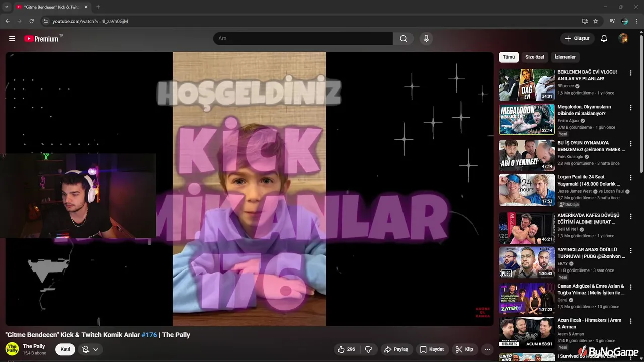Open the tab search dropdown arrow
This screenshot has width=644, height=362.
click(x=7, y=7)
